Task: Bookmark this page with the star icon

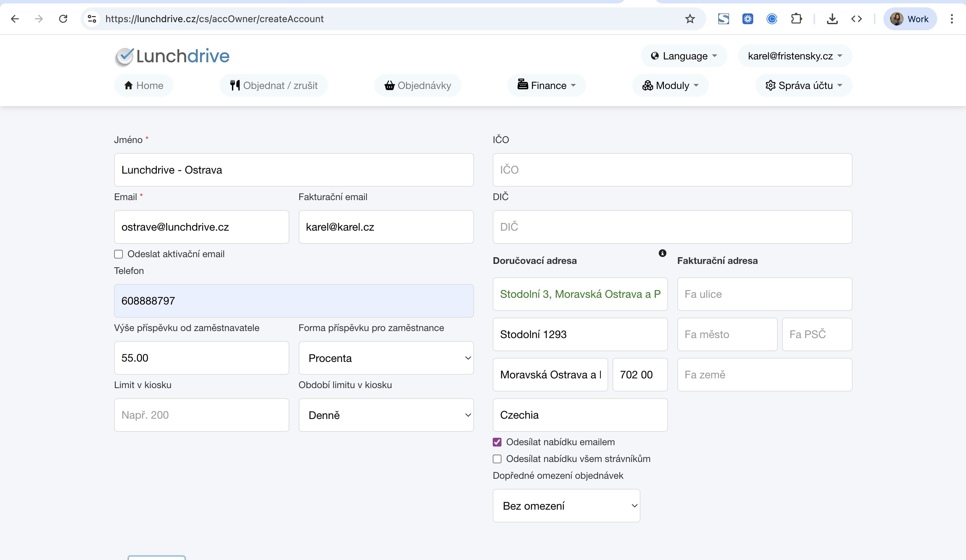Action: tap(690, 19)
